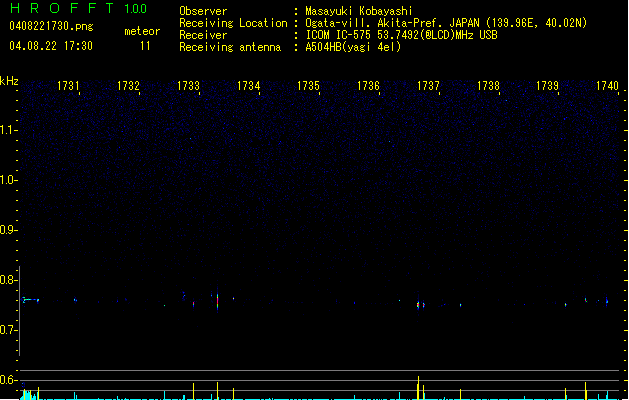This screenshot has width=629, height=400.
Task: Click the 'meteor' count label
Action: click(142, 31)
